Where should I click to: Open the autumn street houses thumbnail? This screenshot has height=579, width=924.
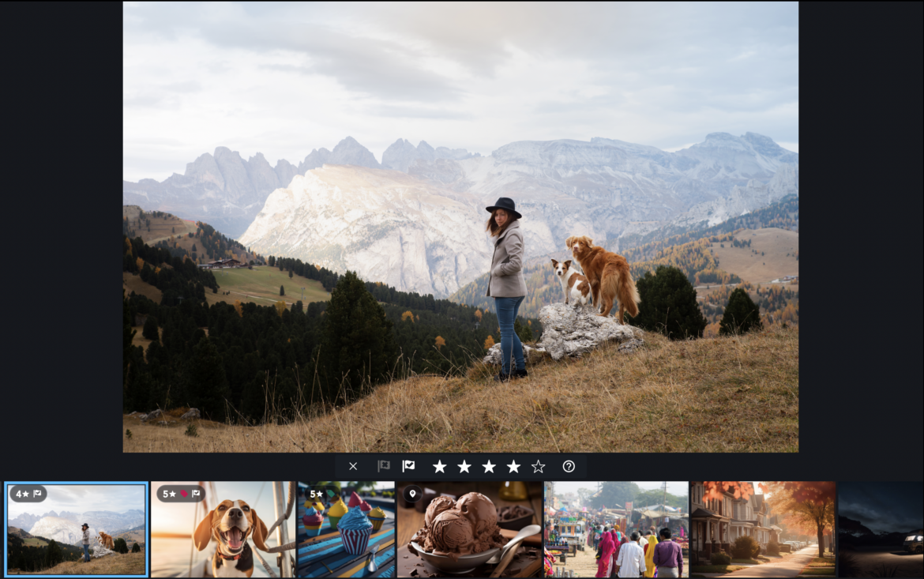(x=762, y=529)
